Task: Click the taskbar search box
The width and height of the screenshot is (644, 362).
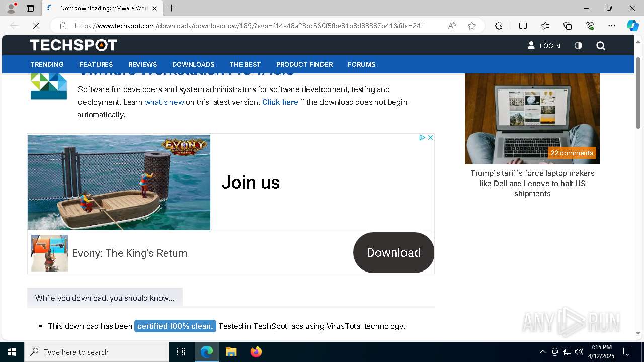Action: pyautogui.click(x=97, y=352)
